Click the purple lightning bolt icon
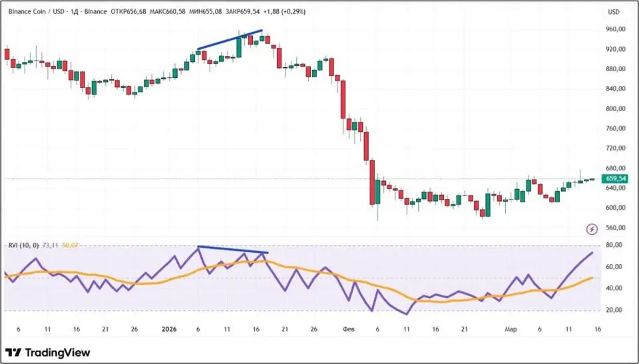 click(592, 229)
